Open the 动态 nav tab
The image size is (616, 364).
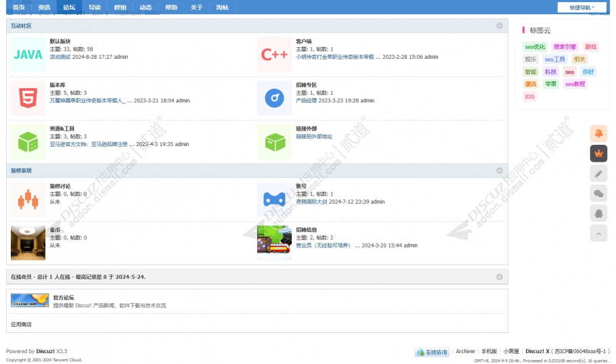click(146, 7)
